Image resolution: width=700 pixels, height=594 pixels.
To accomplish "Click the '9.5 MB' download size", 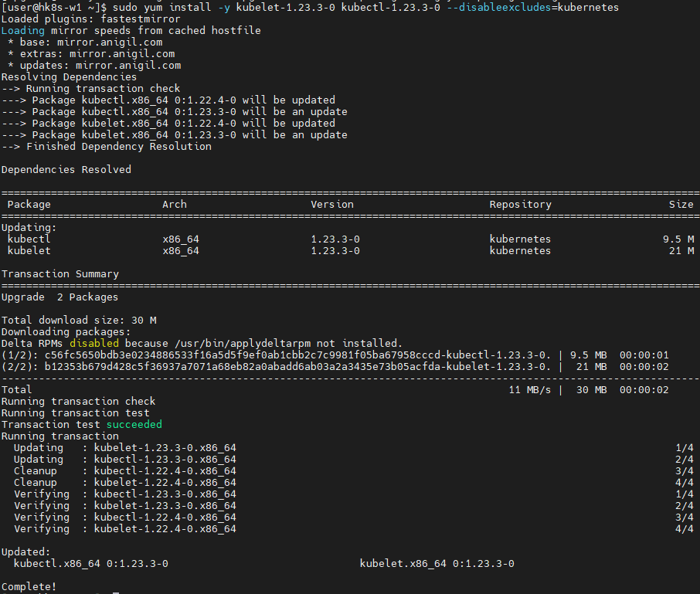I will pyautogui.click(x=589, y=355).
